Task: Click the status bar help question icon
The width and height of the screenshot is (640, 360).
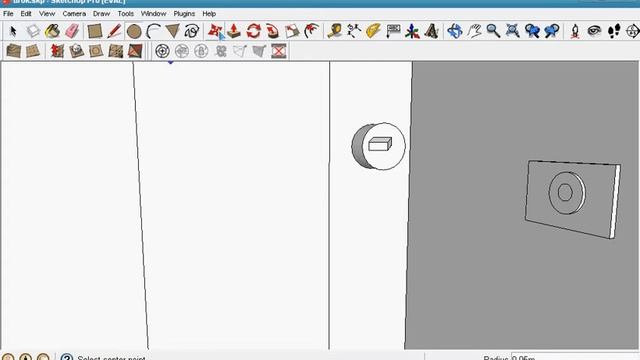Action: click(x=67, y=358)
